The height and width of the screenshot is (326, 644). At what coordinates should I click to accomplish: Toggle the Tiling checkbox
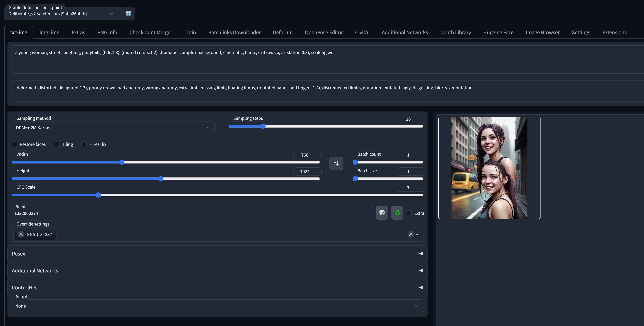[57, 144]
